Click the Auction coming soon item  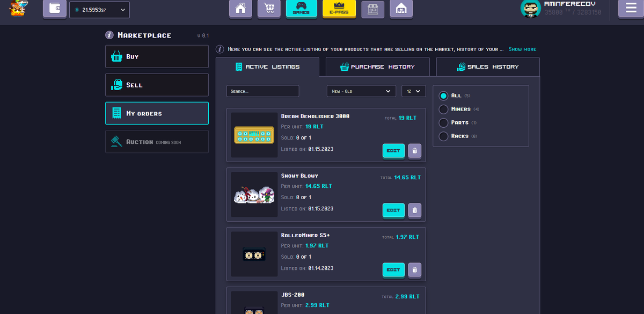coord(157,142)
